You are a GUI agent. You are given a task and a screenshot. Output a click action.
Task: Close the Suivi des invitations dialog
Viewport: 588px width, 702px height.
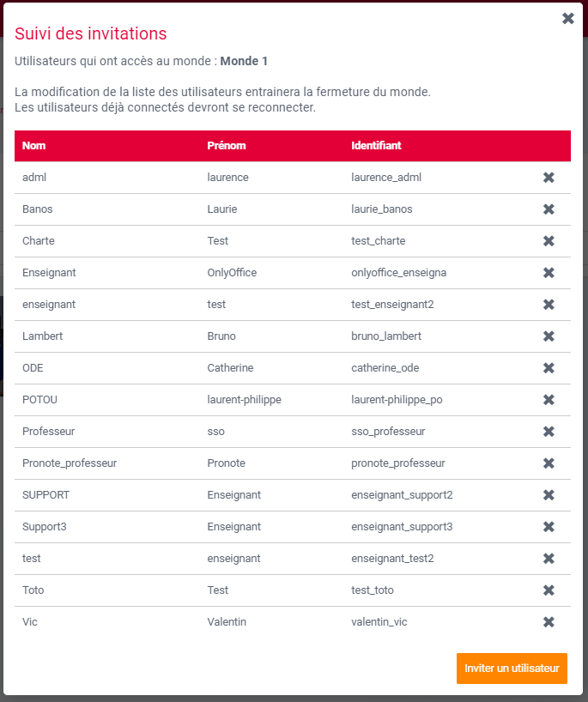point(567,18)
